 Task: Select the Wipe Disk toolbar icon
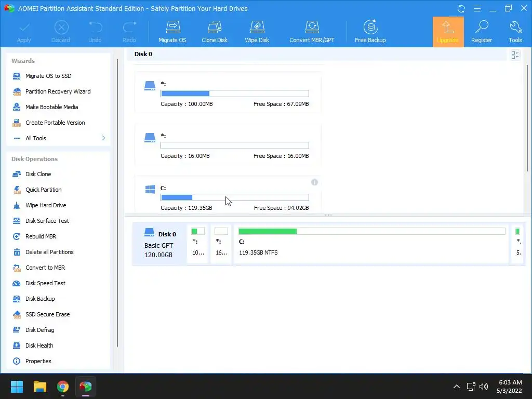coord(257,32)
